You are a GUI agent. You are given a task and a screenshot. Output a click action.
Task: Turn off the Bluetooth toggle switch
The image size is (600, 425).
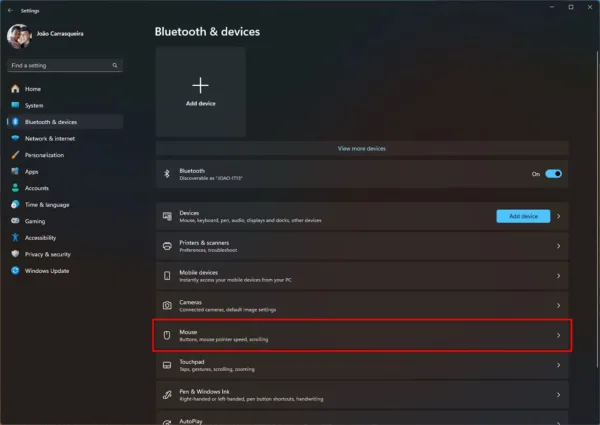(553, 174)
